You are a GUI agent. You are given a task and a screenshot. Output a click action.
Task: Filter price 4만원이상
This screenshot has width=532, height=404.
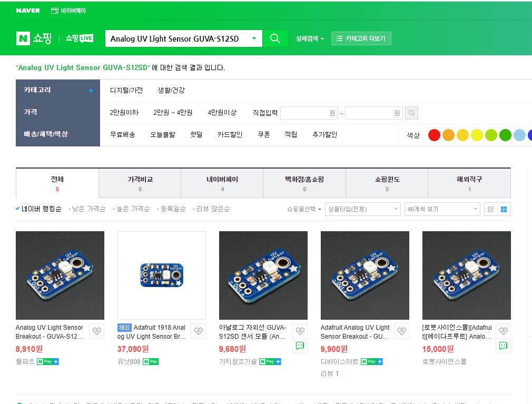tap(222, 113)
